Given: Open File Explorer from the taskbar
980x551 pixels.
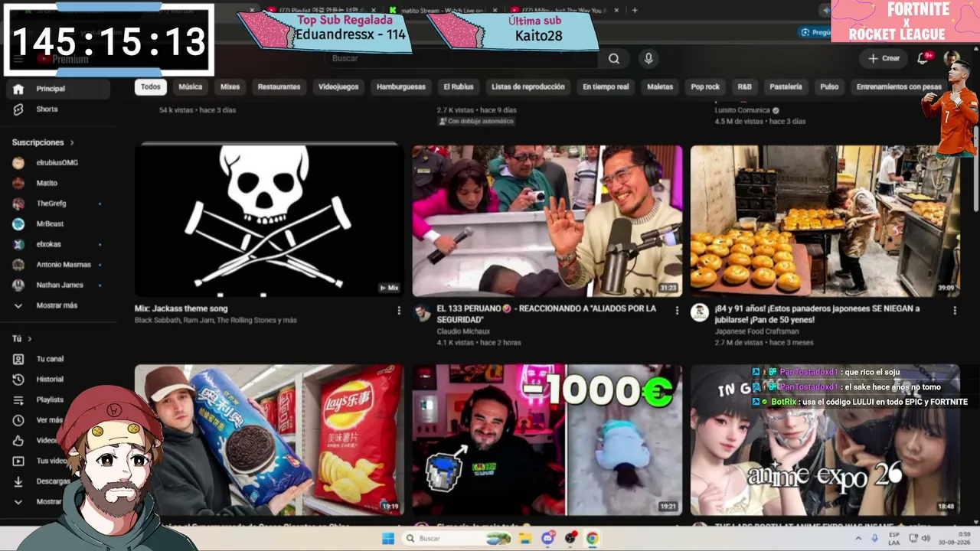Looking at the screenshot, I should pos(525,539).
